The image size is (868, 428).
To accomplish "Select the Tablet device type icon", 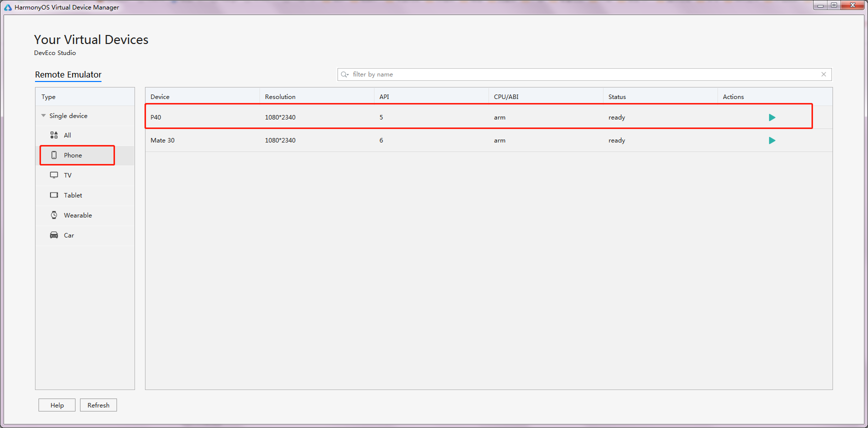I will pyautogui.click(x=54, y=195).
